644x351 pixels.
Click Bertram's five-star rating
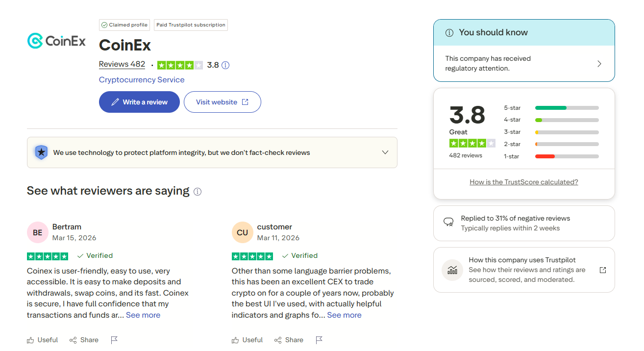tap(48, 256)
